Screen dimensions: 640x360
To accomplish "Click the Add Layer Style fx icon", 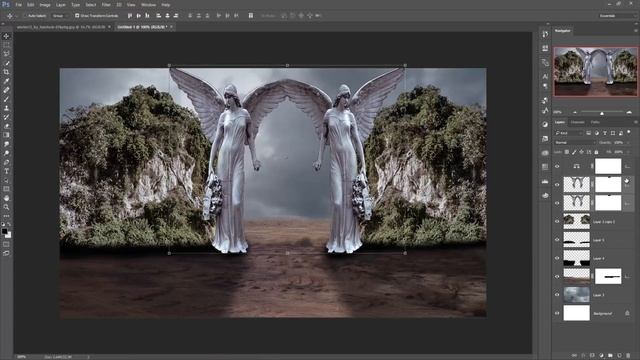I will tap(583, 356).
